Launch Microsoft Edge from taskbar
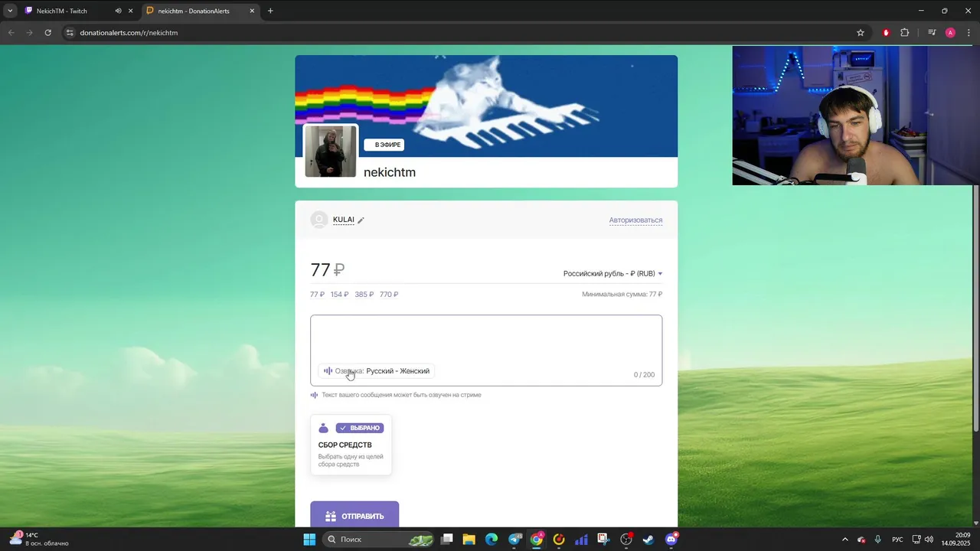The height and width of the screenshot is (551, 980). [492, 540]
